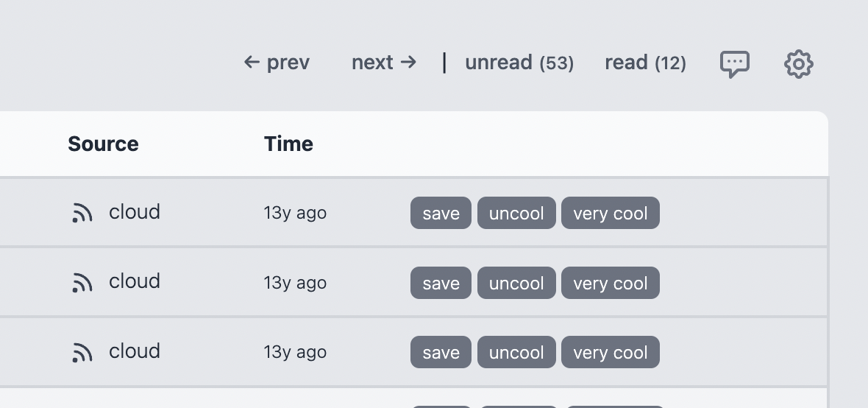Open the feedback chat bubble icon
Image resolution: width=868 pixels, height=408 pixels.
click(x=735, y=64)
